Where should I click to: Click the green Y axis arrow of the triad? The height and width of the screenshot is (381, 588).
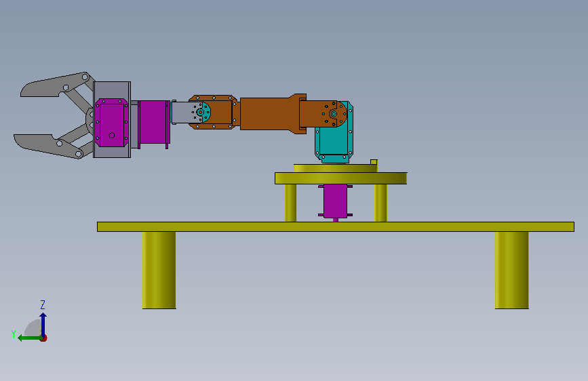[x=30, y=338]
